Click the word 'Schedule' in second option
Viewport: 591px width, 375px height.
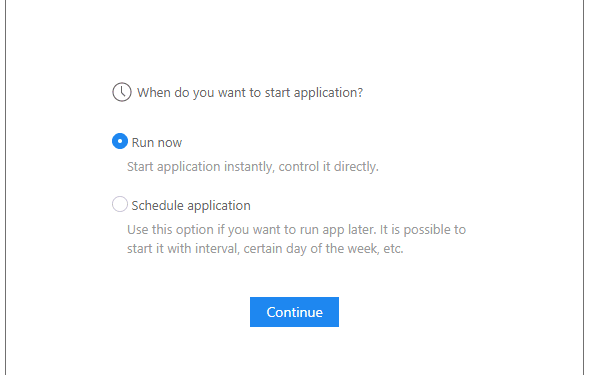pos(157,206)
